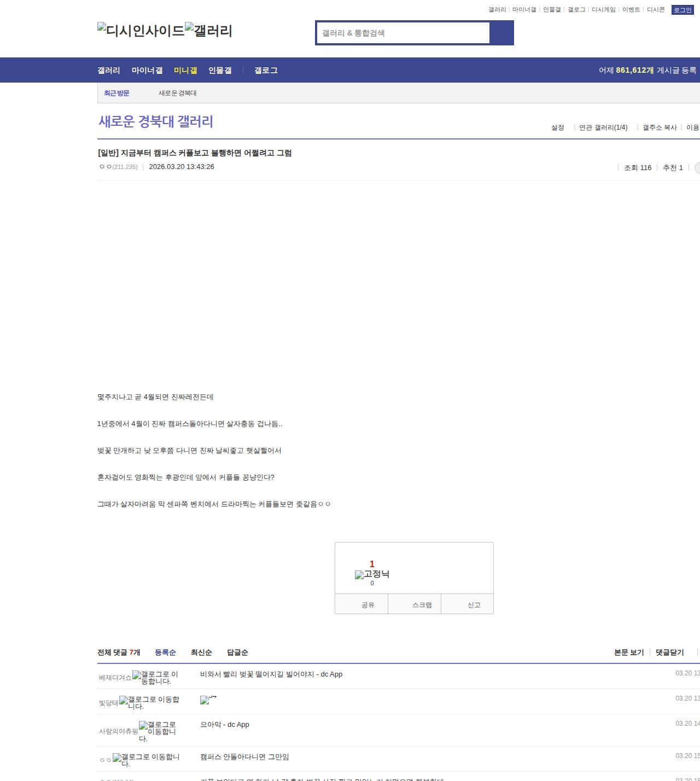Click the 로그인 button

point(682,10)
